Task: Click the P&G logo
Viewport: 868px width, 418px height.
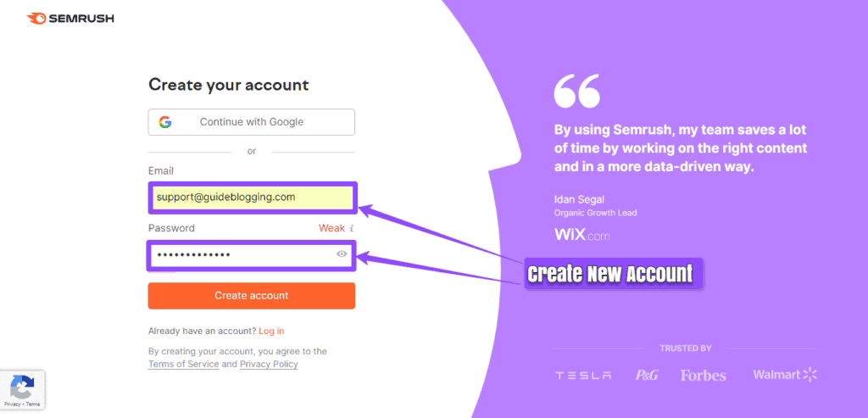Action: (647, 375)
